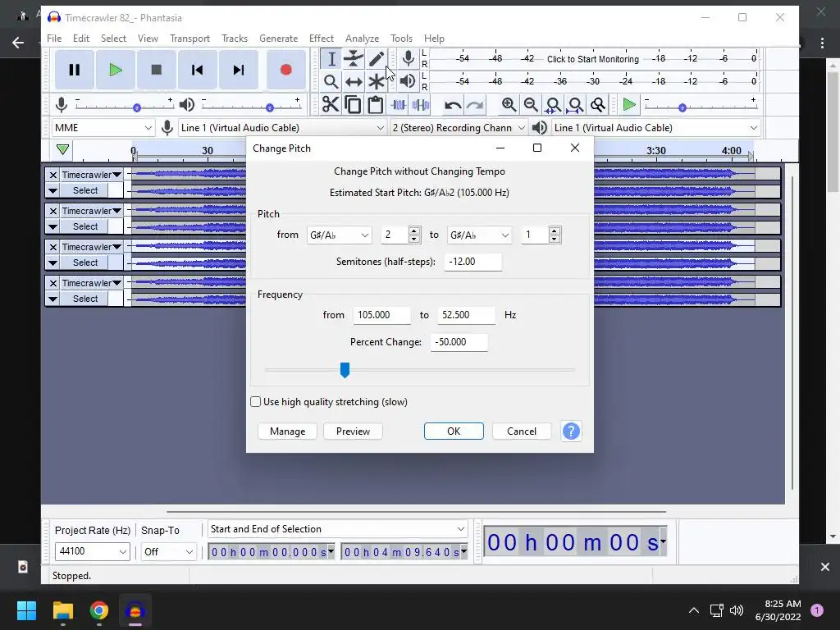This screenshot has width=840, height=630.
Task: Open the Analyze menu
Action: 362,39
